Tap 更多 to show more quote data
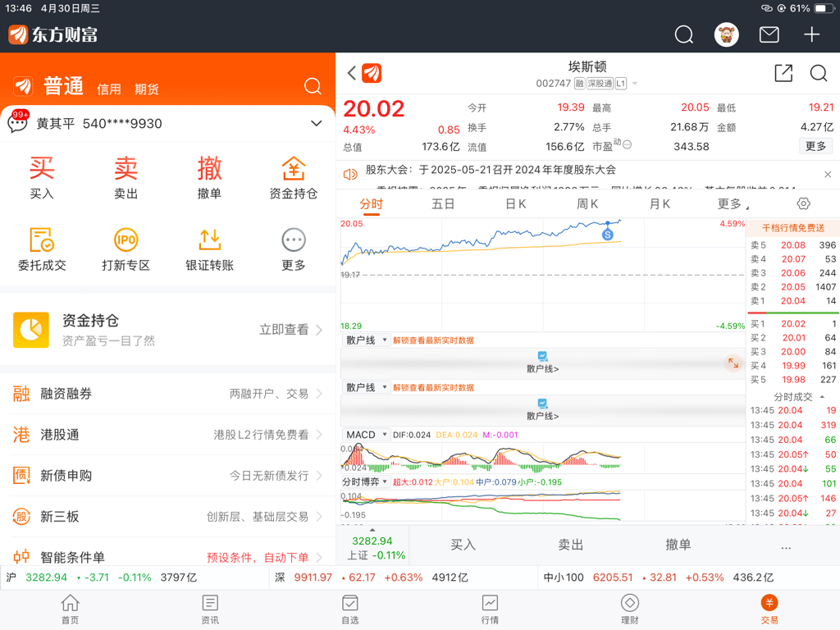 click(x=815, y=146)
